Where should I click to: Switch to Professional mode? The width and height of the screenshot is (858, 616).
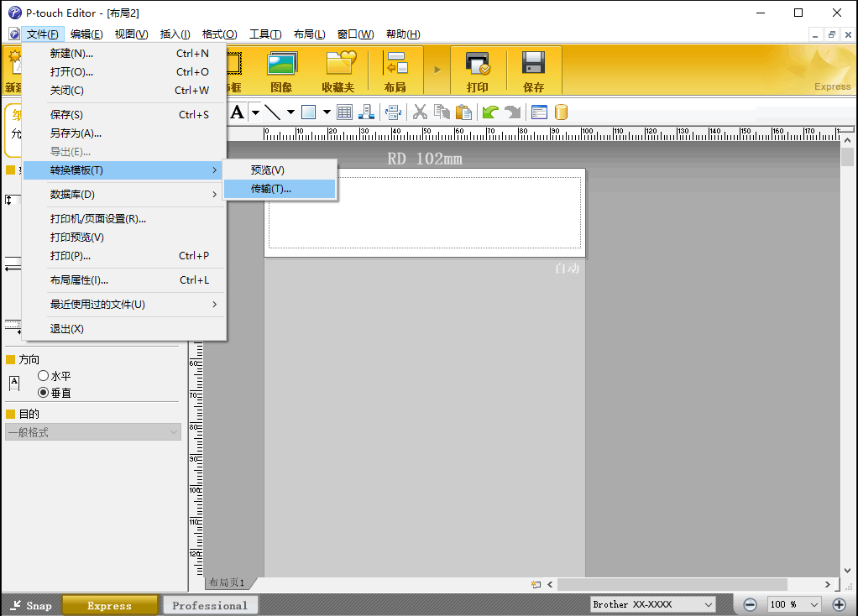click(x=210, y=605)
